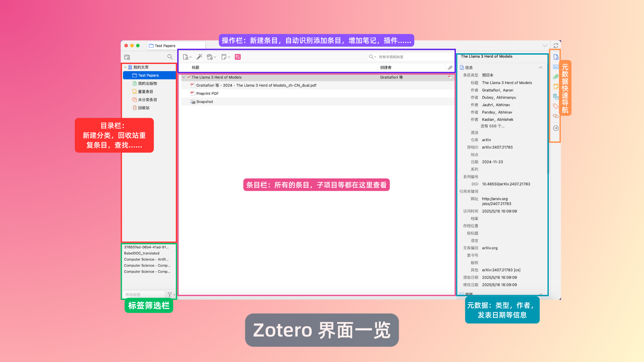Click author Jauhri, Abhinav field

(496, 105)
